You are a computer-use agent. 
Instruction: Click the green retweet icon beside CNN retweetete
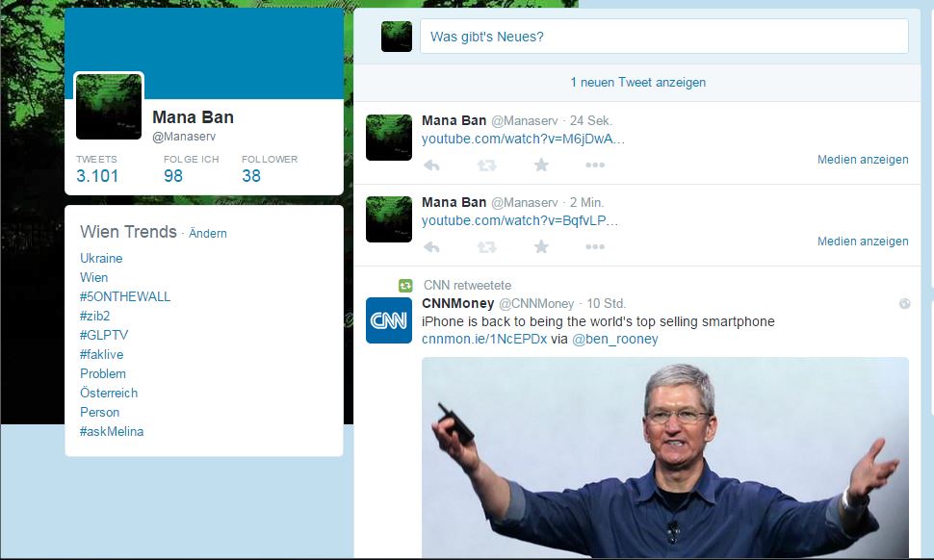pyautogui.click(x=405, y=286)
